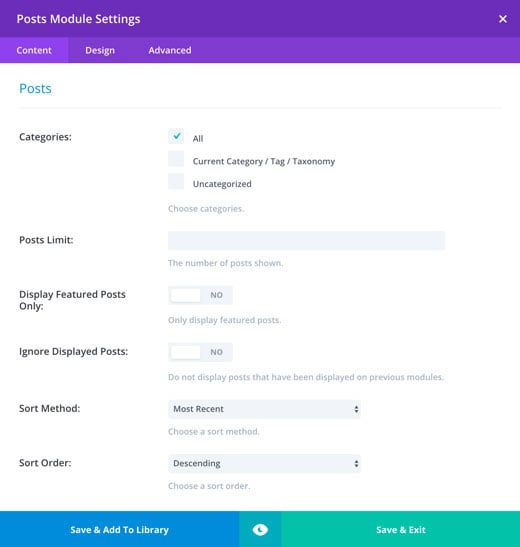Switch to the Advanced tab

coord(170,50)
